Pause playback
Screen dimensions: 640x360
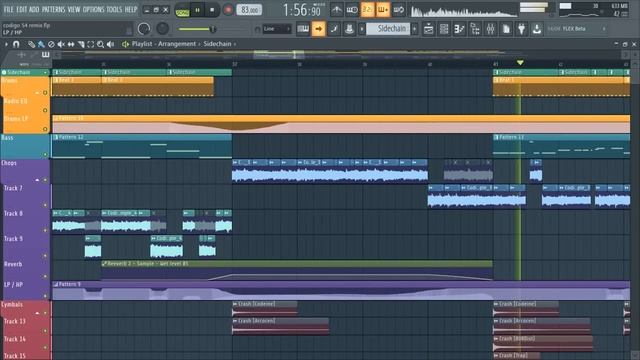coord(198,10)
